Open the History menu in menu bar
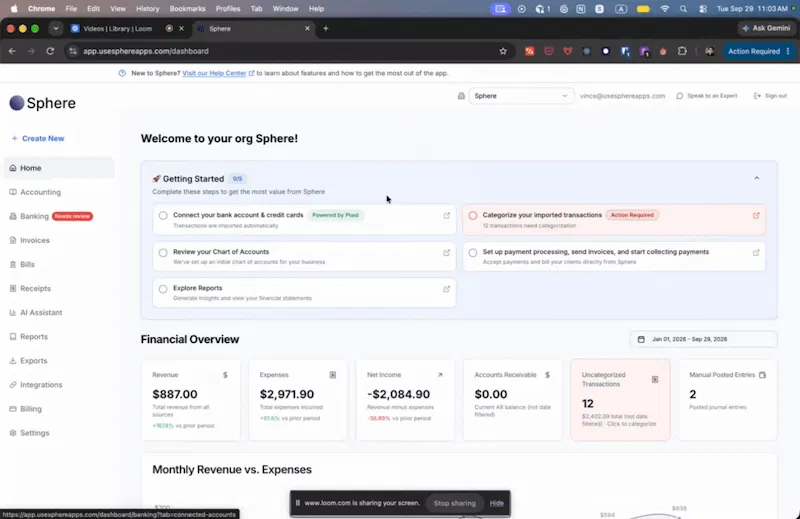This screenshot has width=800, height=519. point(147,9)
